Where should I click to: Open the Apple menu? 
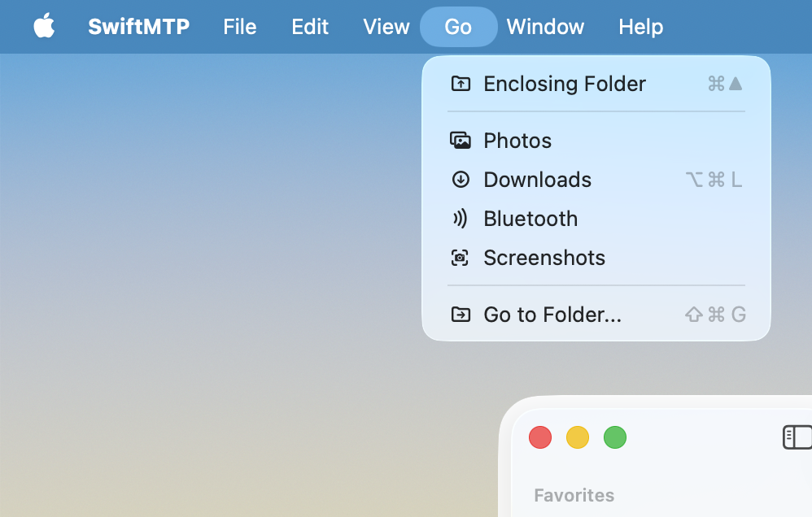44,26
